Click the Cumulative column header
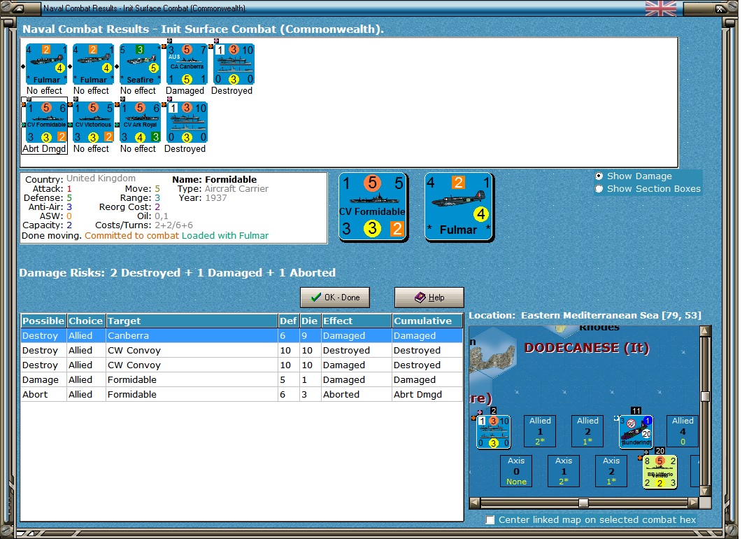 click(x=427, y=321)
